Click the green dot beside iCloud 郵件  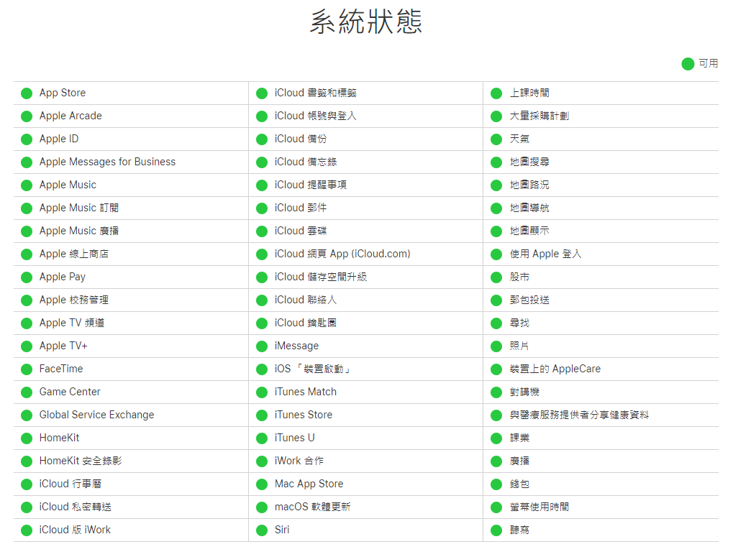(261, 208)
